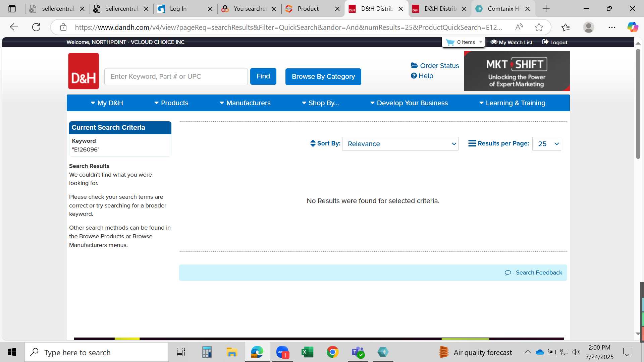
Task: Open the Help link
Action: click(422, 76)
